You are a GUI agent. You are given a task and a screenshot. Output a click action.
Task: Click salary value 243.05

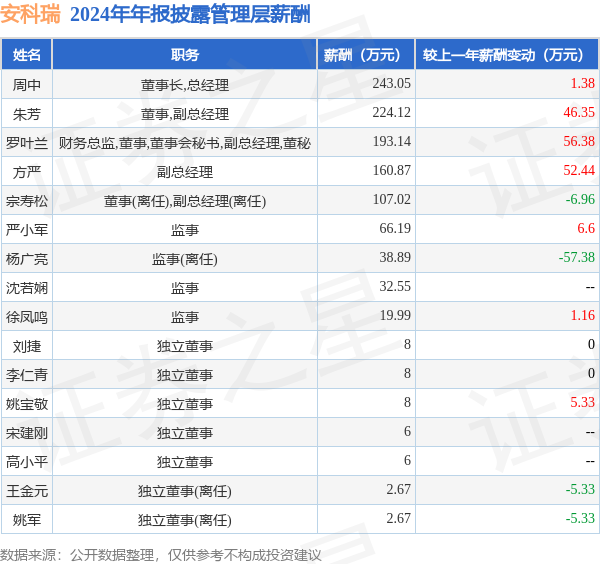391,83
